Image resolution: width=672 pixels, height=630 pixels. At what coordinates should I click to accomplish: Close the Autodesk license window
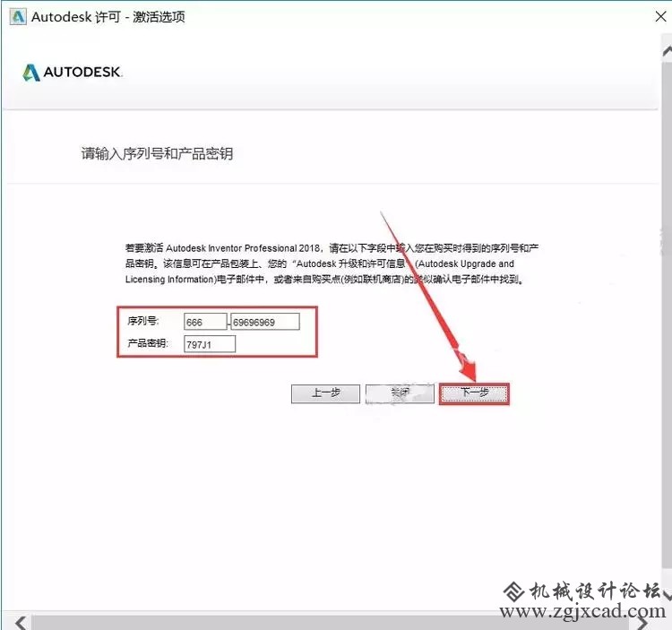click(660, 17)
